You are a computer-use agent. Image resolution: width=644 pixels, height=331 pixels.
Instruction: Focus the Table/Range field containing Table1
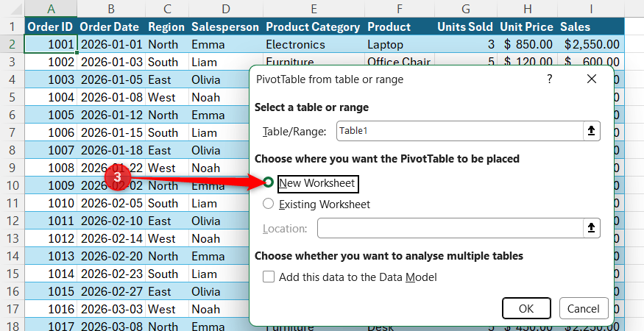pos(460,131)
